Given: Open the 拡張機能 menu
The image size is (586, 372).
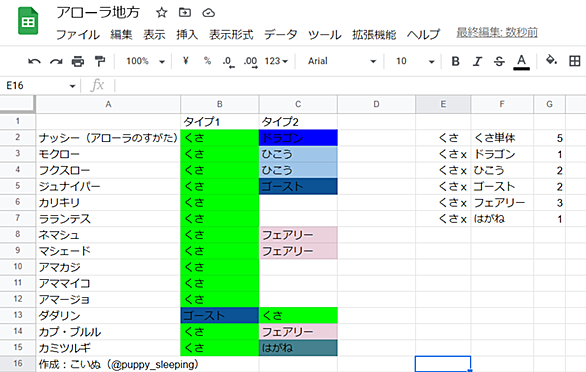Looking at the screenshot, I should pyautogui.click(x=374, y=35).
